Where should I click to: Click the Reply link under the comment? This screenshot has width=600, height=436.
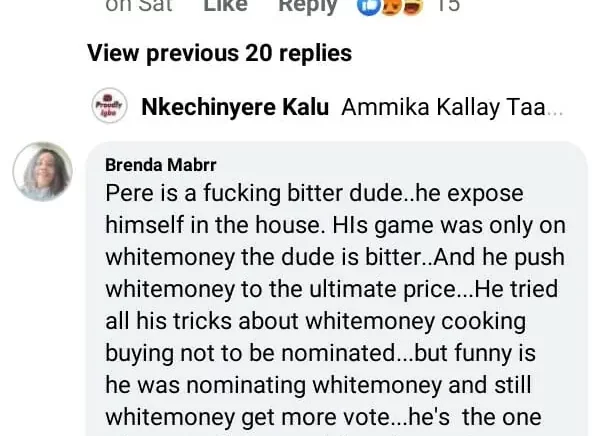click(307, 6)
